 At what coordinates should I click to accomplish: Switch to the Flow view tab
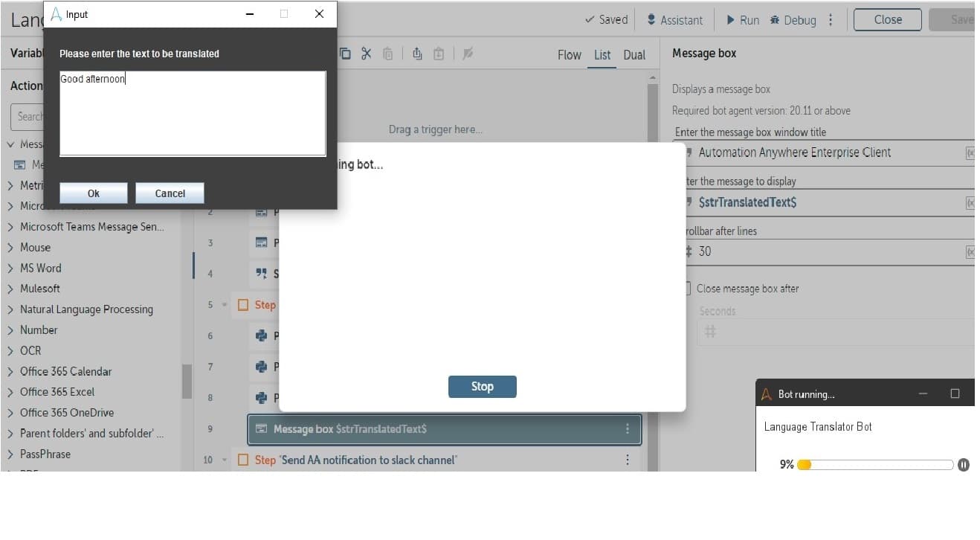point(570,55)
